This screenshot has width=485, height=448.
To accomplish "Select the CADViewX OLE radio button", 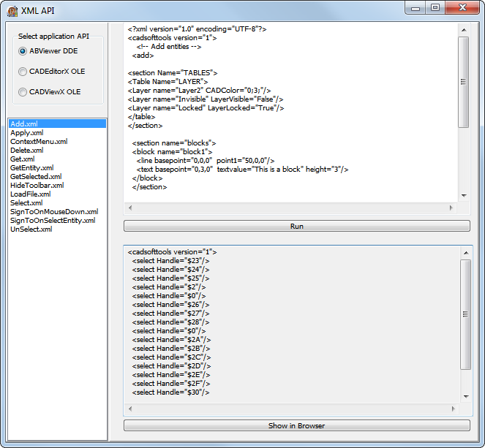I will point(23,92).
